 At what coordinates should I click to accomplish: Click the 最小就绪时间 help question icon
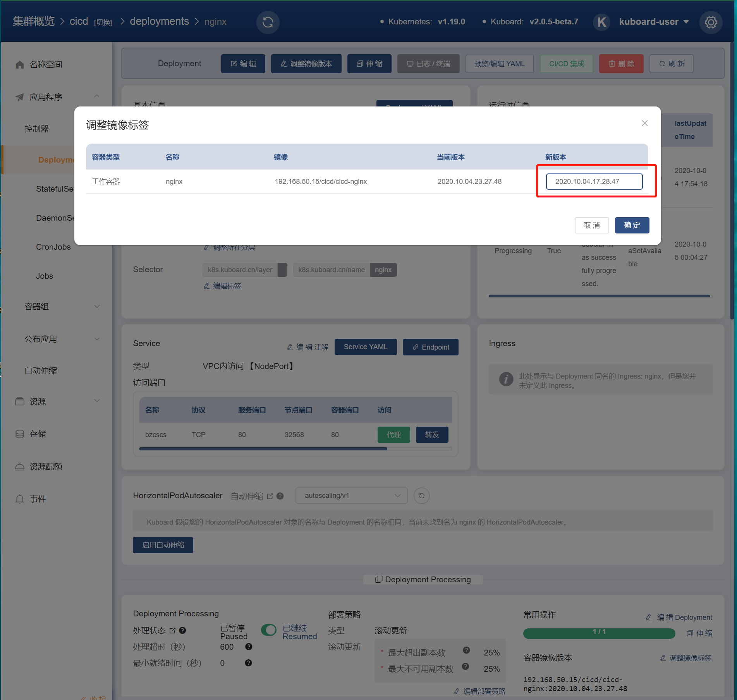(x=249, y=663)
